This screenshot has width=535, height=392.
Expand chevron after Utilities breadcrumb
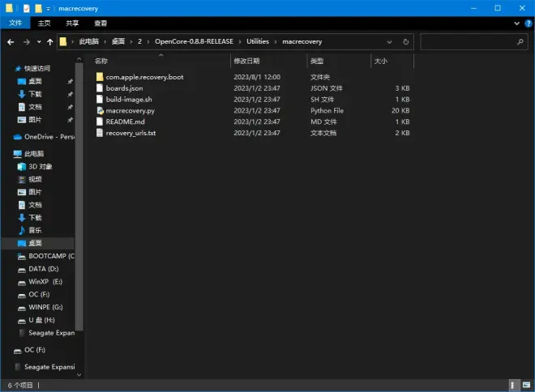(x=276, y=42)
